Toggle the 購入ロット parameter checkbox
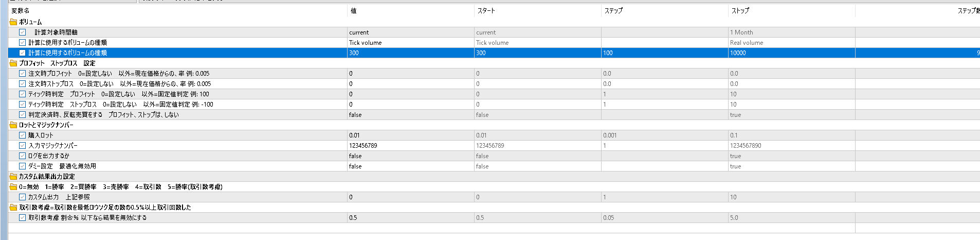 coord(23,135)
